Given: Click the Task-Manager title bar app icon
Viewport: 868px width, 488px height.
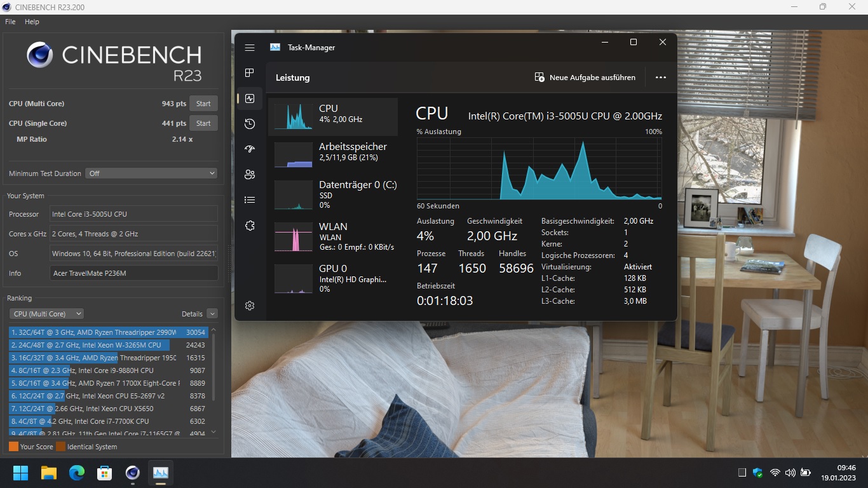Looking at the screenshot, I should 275,48.
